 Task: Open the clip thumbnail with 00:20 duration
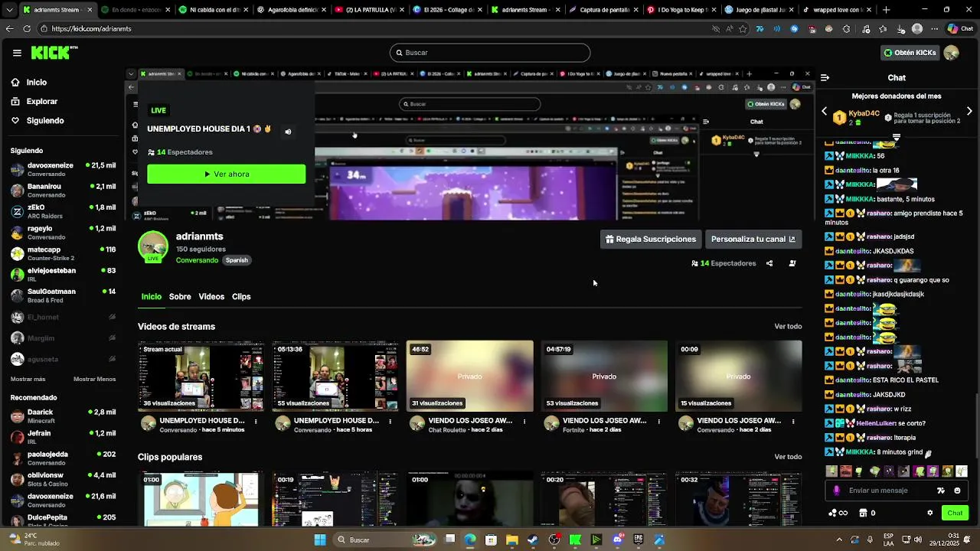click(x=604, y=499)
